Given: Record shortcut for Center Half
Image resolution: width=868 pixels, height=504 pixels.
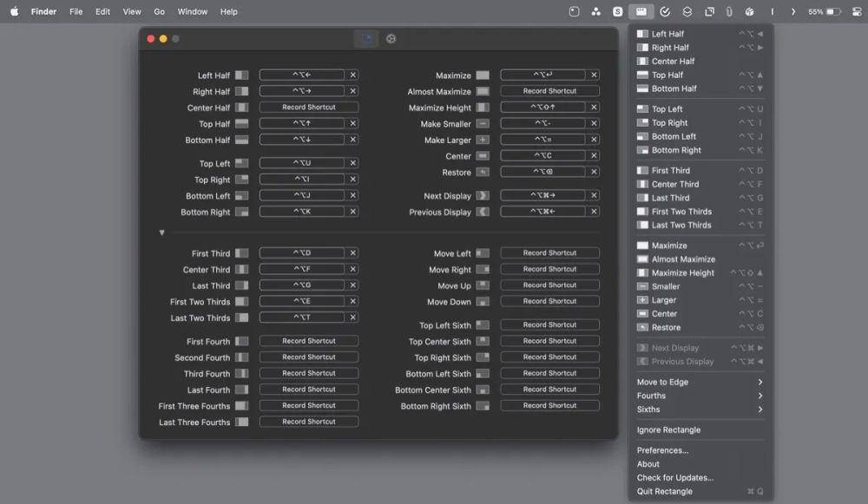Looking at the screenshot, I should [x=309, y=108].
